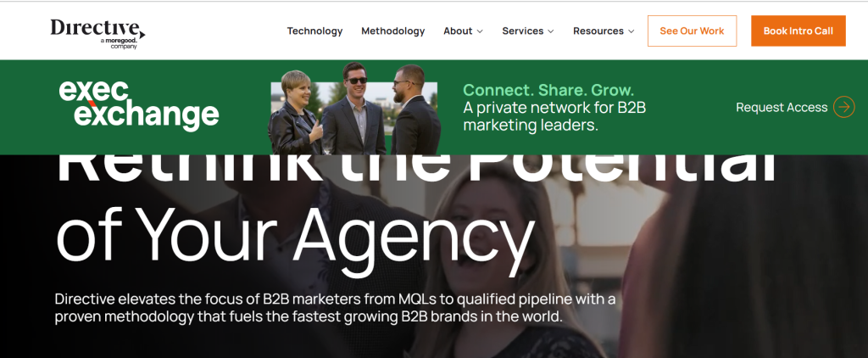Click the See Our Work button
Screen dimensions: 868x358
click(692, 31)
